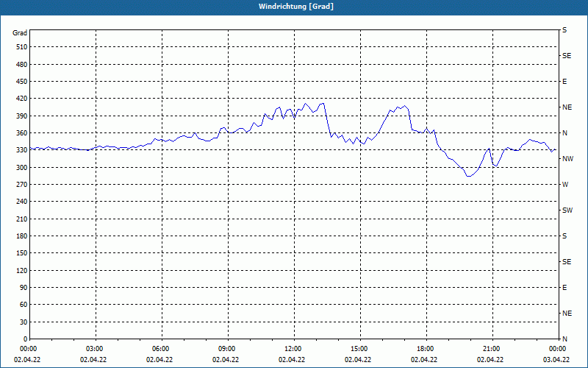Select the 00:00 time label above 03.04.22
Screen dimensions: 588x368
point(558,349)
